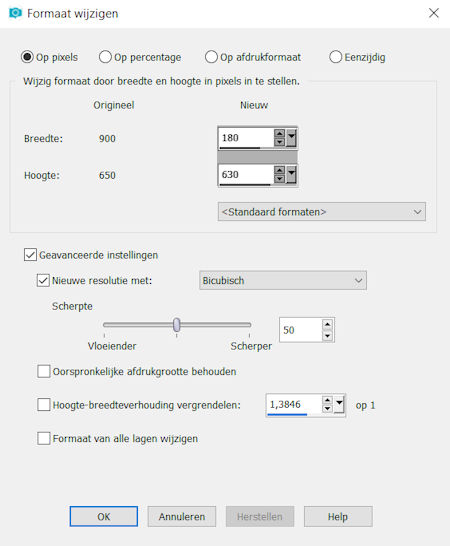Enable Hoogte-breedteverhouding vergrendelen checkbox
Screen dimensions: 450x546
coord(44,405)
